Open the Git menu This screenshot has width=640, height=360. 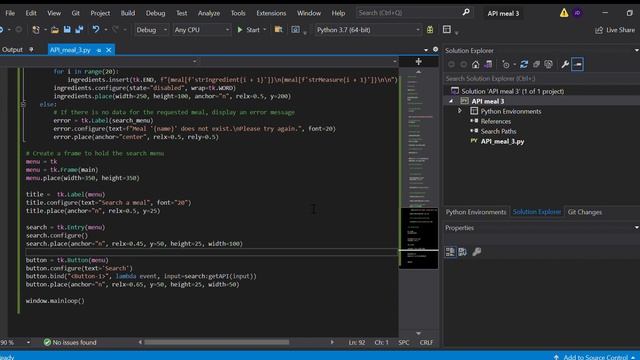76,13
